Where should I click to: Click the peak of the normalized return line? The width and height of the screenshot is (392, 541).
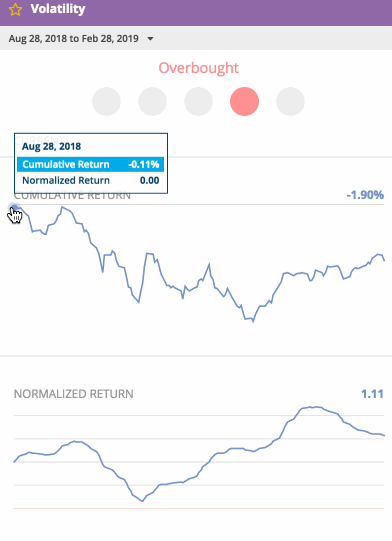click(x=311, y=407)
